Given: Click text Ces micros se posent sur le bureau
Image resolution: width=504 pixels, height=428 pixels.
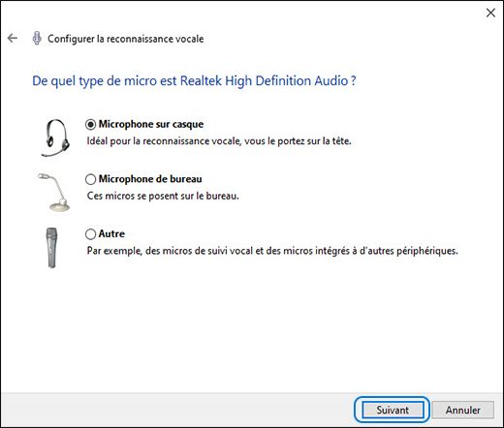Looking at the screenshot, I should coord(163,196).
